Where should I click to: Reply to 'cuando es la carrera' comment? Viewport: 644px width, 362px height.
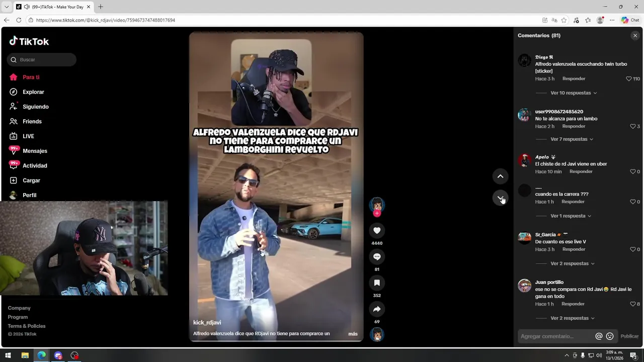click(x=573, y=202)
